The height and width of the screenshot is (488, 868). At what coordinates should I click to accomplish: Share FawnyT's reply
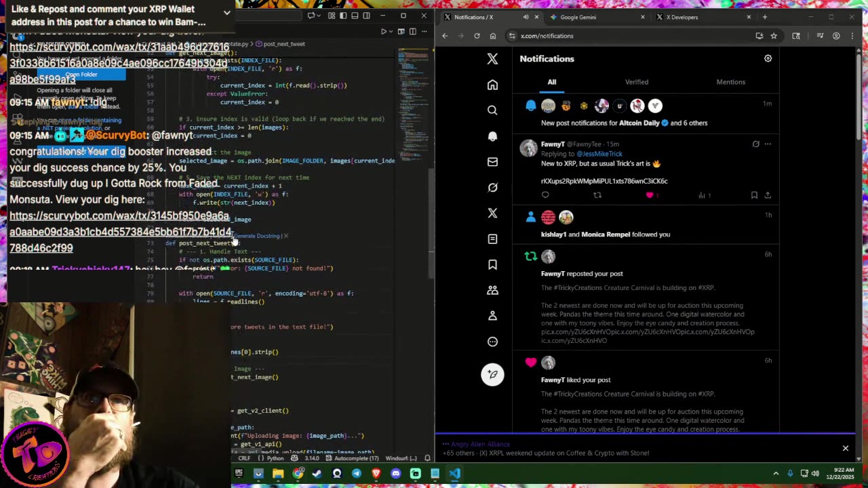point(768,195)
